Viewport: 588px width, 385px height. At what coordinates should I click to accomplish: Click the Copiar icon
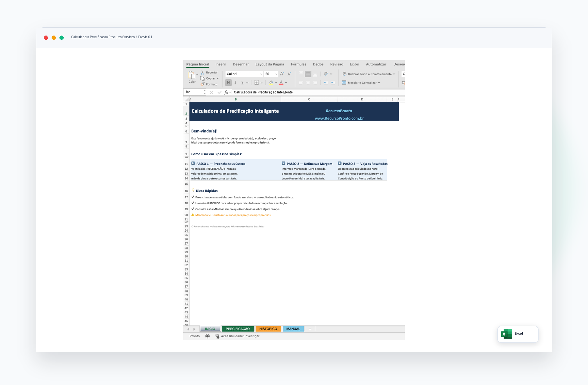pyautogui.click(x=203, y=78)
